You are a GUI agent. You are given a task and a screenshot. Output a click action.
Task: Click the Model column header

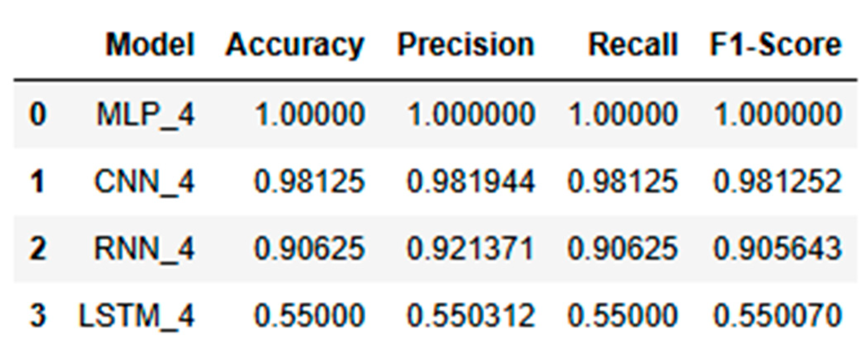coord(150,45)
